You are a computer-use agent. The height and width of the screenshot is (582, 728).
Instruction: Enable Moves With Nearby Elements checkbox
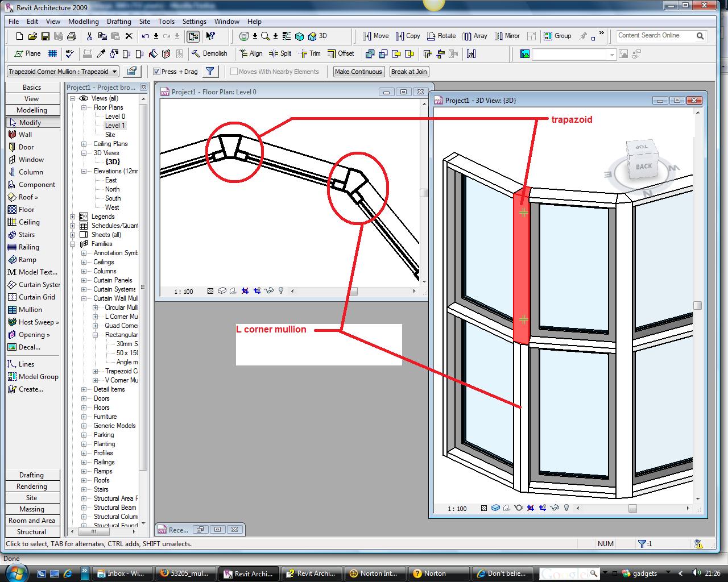coord(234,72)
